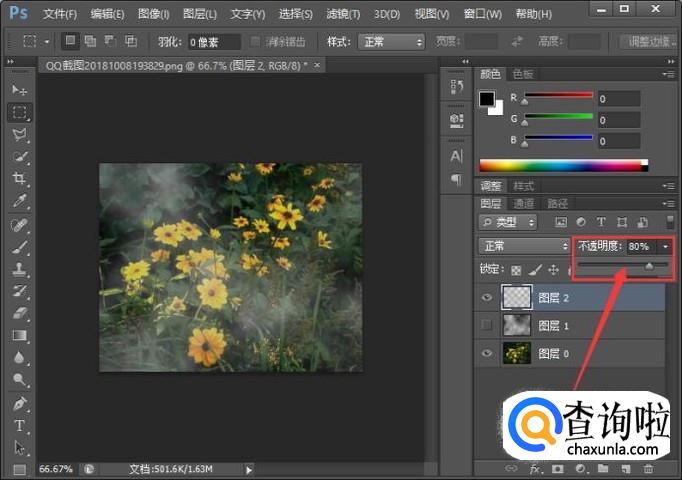Image resolution: width=682 pixels, height=480 pixels.
Task: Show 图层 1 via its visibility box
Action: tap(487, 325)
